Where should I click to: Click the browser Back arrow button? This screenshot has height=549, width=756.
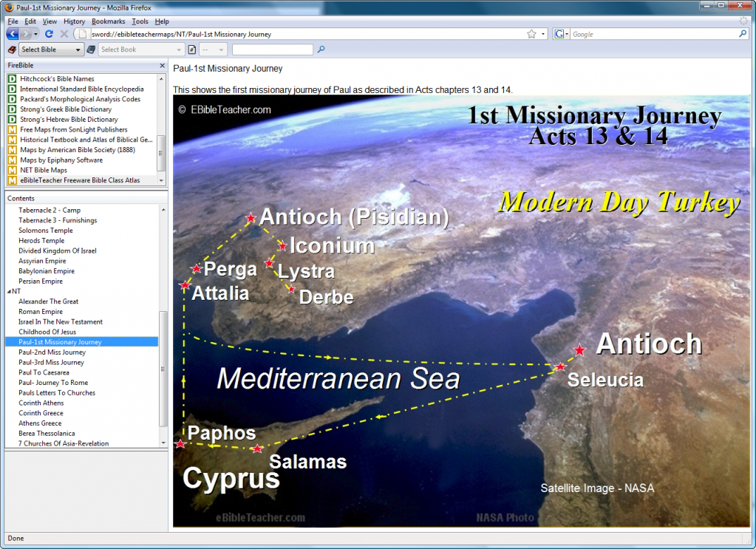tap(13, 34)
